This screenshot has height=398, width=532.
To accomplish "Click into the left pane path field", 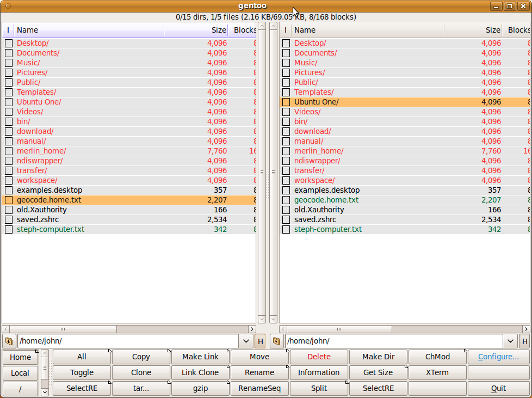I will click(128, 341).
